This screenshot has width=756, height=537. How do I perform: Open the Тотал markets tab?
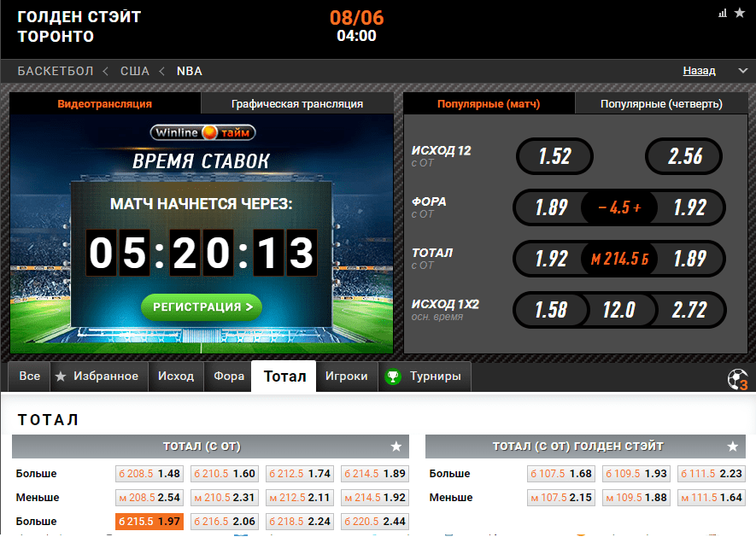284,376
